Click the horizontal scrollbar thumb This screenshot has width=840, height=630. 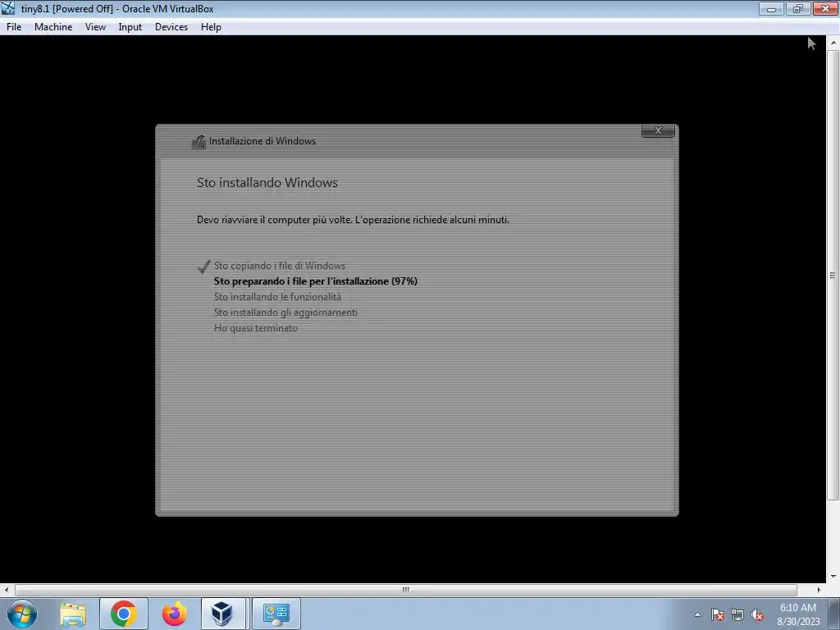click(x=405, y=590)
